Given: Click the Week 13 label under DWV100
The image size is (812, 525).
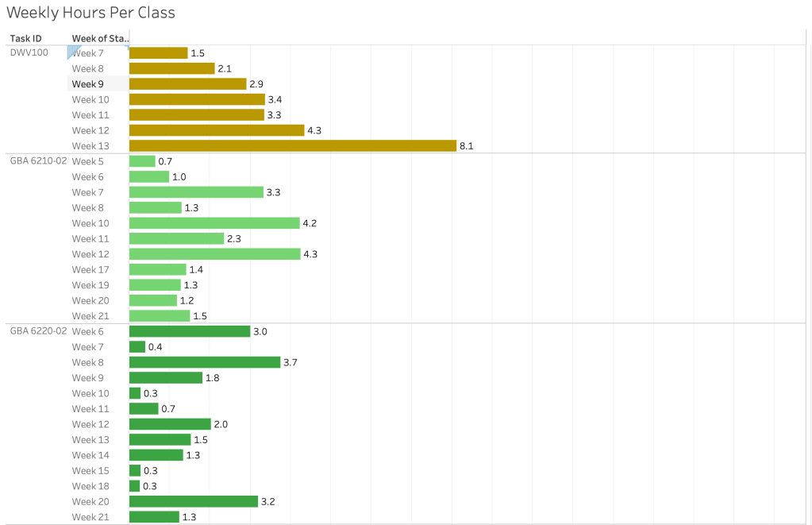Looking at the screenshot, I should (90, 146).
